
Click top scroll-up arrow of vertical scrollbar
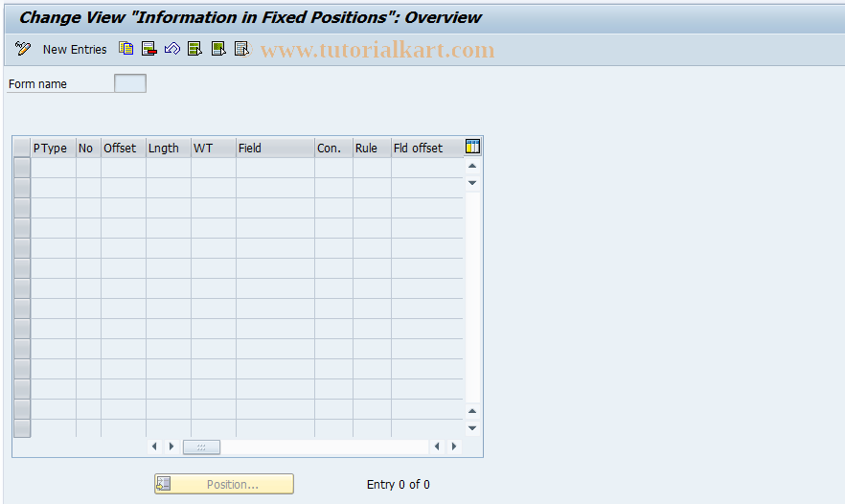coord(472,166)
